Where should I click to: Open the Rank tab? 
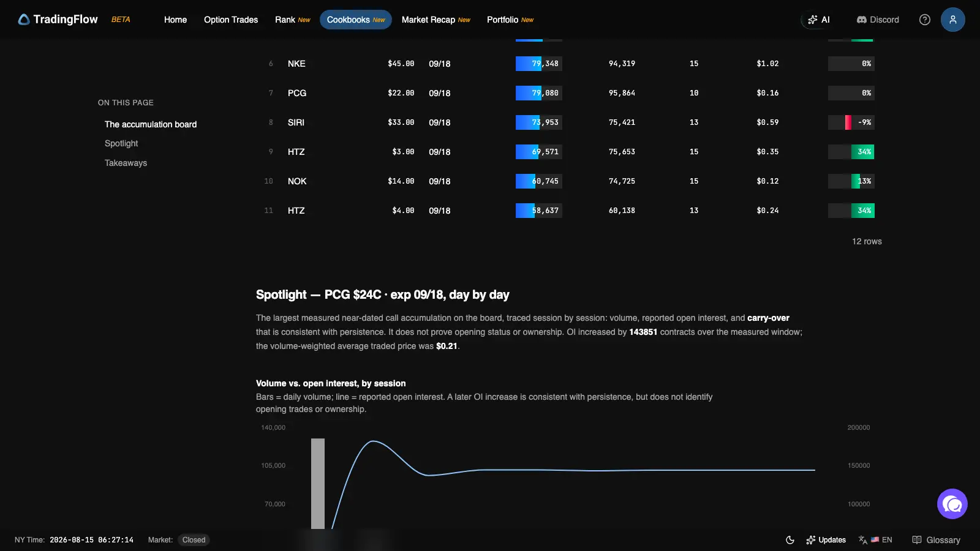[x=293, y=20]
